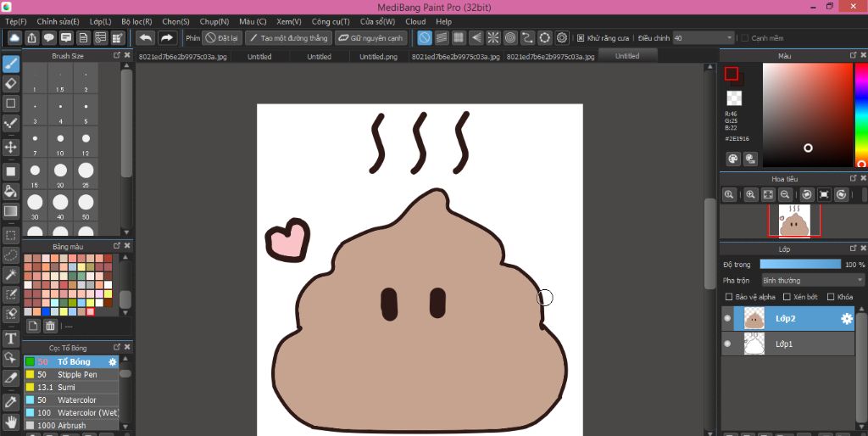
Task: Click the hue color strip
Action: pos(861,115)
